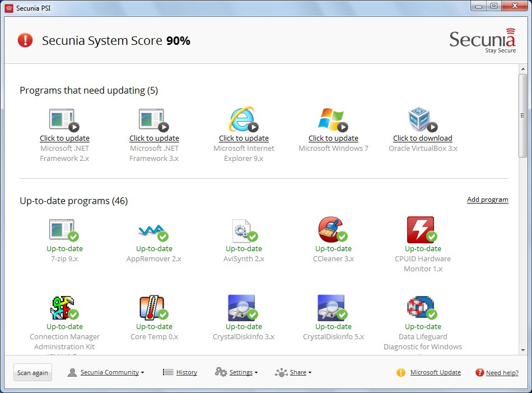Viewport: 532px width, 393px height.
Task: Update Microsoft Windows 7 via link
Action: tap(333, 138)
